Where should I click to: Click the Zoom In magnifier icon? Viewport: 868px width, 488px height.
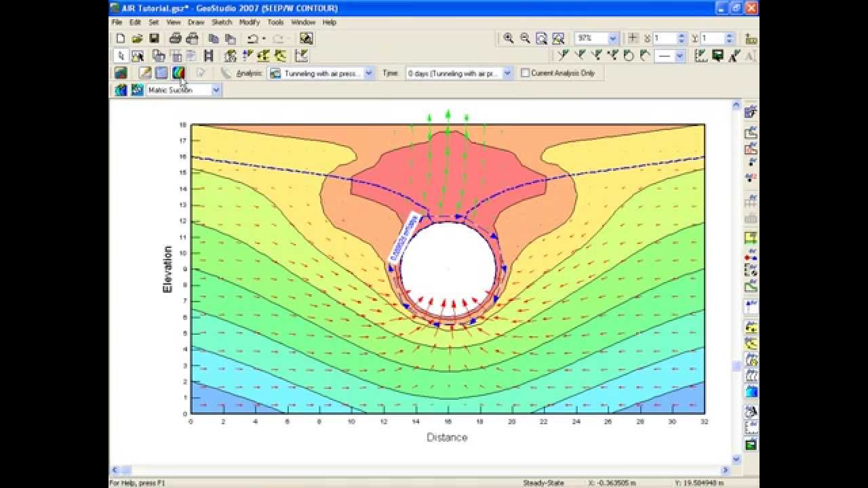509,39
